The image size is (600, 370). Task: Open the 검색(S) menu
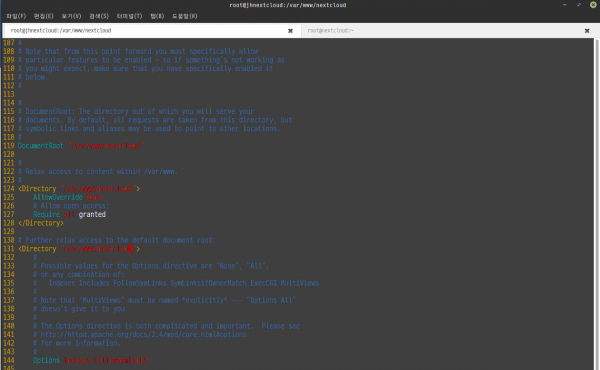point(99,16)
